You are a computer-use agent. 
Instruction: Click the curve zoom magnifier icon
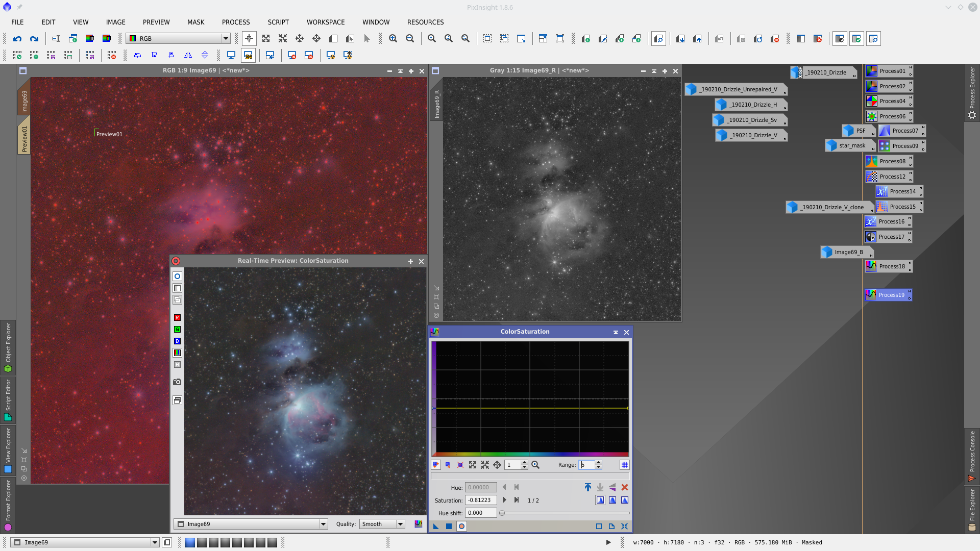pos(535,465)
